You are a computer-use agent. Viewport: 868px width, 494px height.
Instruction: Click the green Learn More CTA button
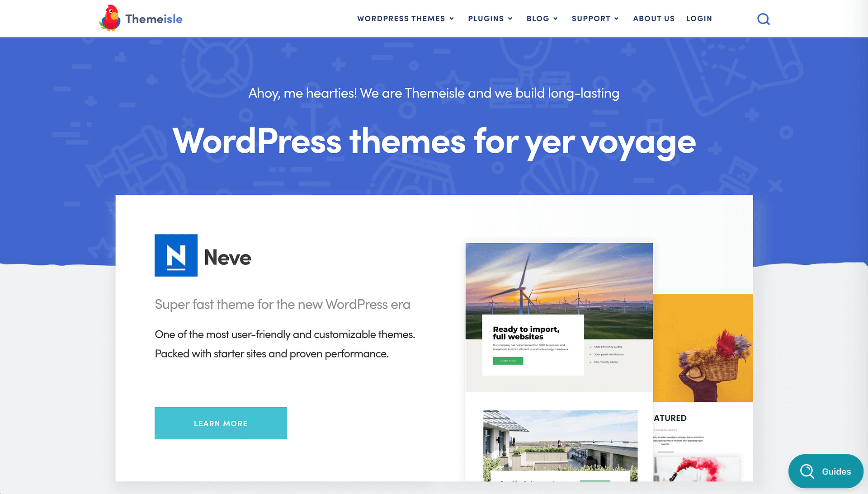pos(221,423)
